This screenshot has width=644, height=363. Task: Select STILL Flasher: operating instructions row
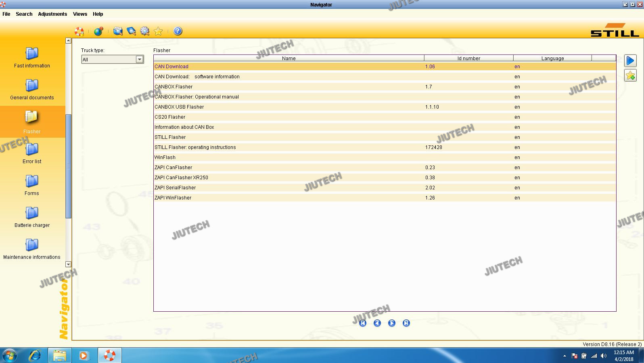click(x=385, y=147)
